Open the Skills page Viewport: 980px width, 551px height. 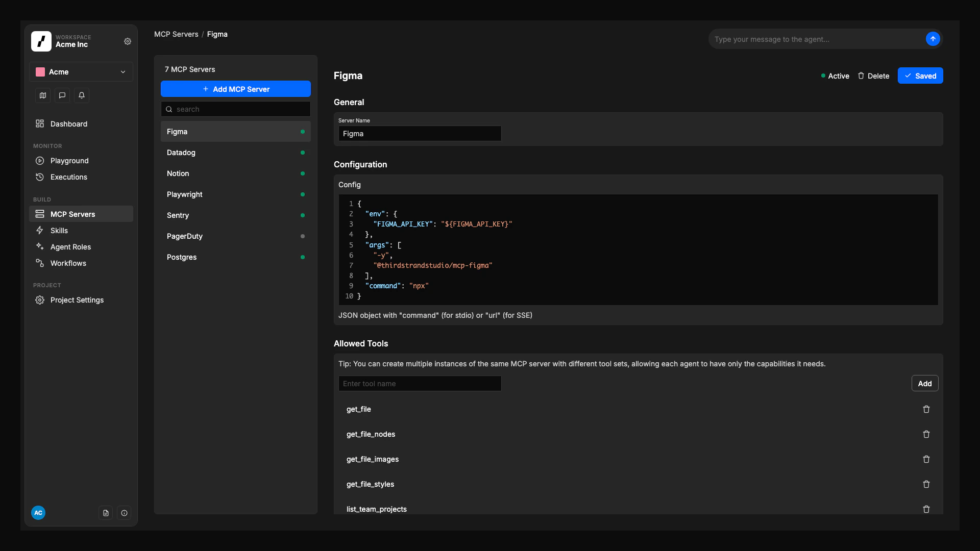81,231
